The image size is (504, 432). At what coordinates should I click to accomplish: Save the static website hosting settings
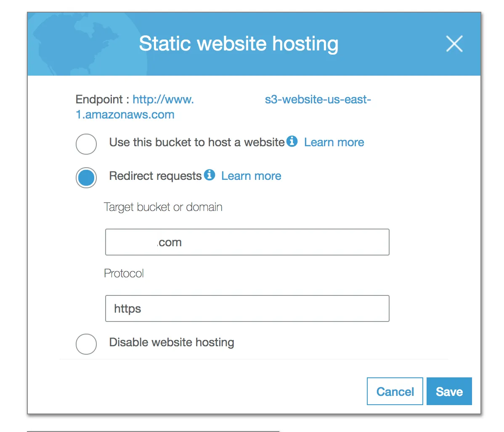(x=449, y=392)
